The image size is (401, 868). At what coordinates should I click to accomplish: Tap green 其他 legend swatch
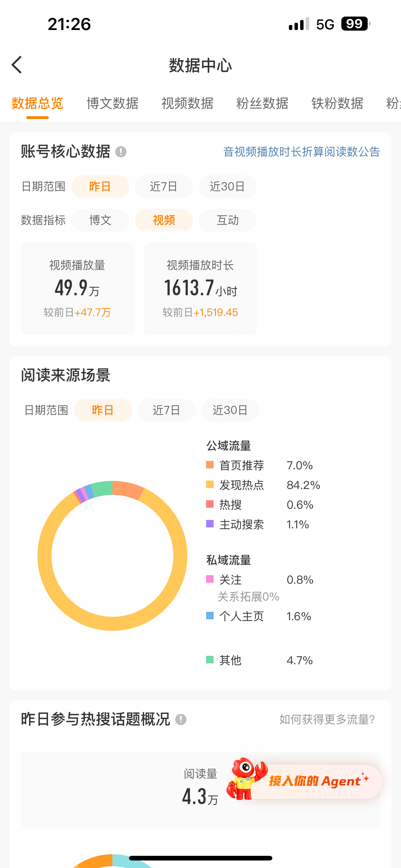[210, 659]
